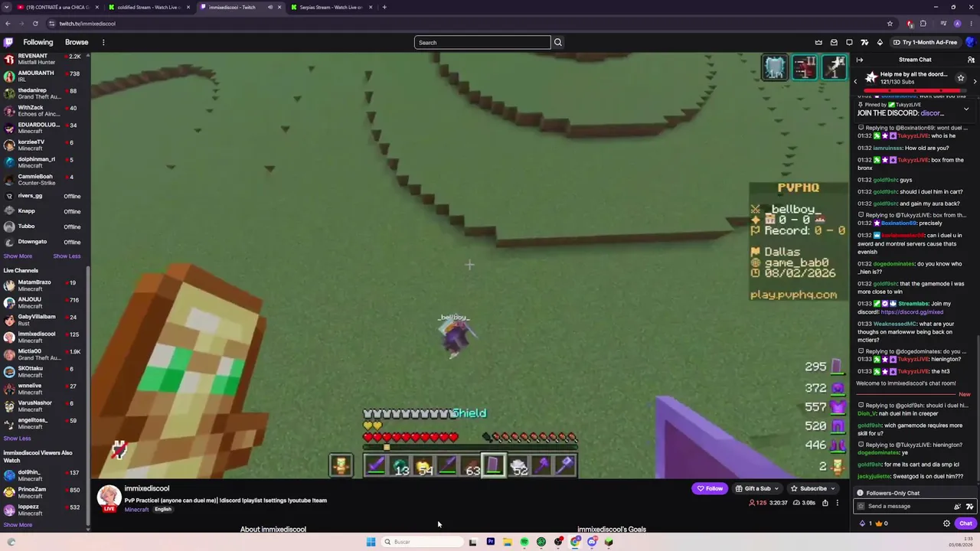Expand the pinned Discord message
This screenshot has width=980, height=551.
966,109
